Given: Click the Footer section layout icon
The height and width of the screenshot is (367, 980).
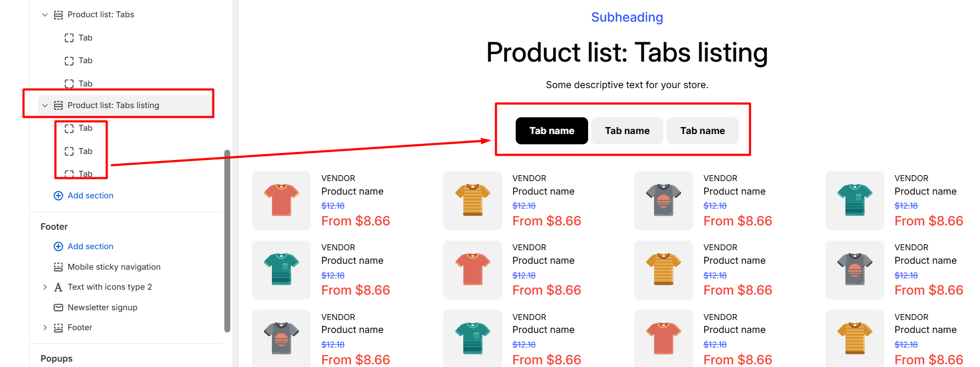Looking at the screenshot, I should [x=58, y=328].
